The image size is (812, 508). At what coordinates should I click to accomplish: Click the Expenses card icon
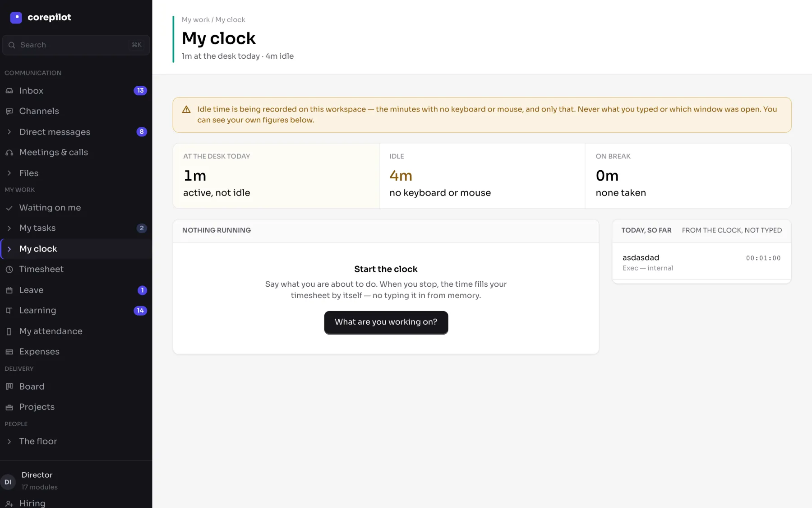[9, 352]
